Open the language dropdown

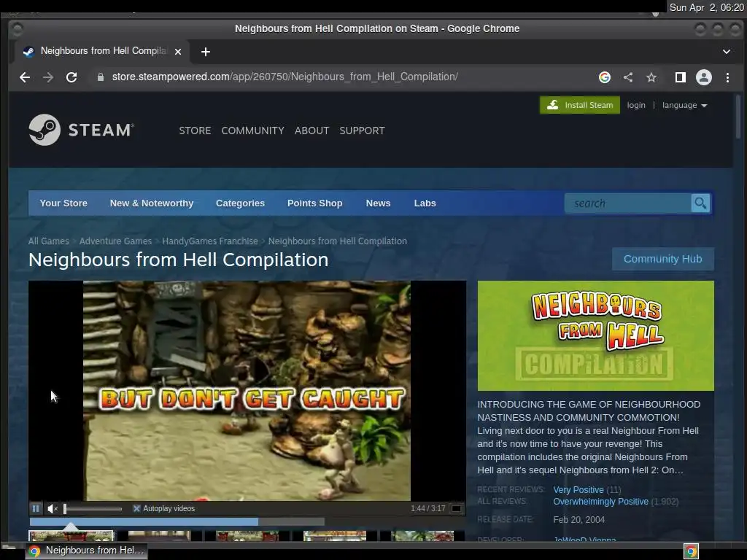click(x=684, y=105)
